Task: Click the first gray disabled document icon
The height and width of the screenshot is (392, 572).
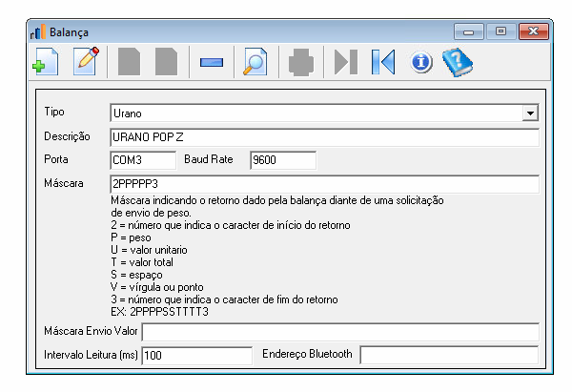Action: point(129,62)
